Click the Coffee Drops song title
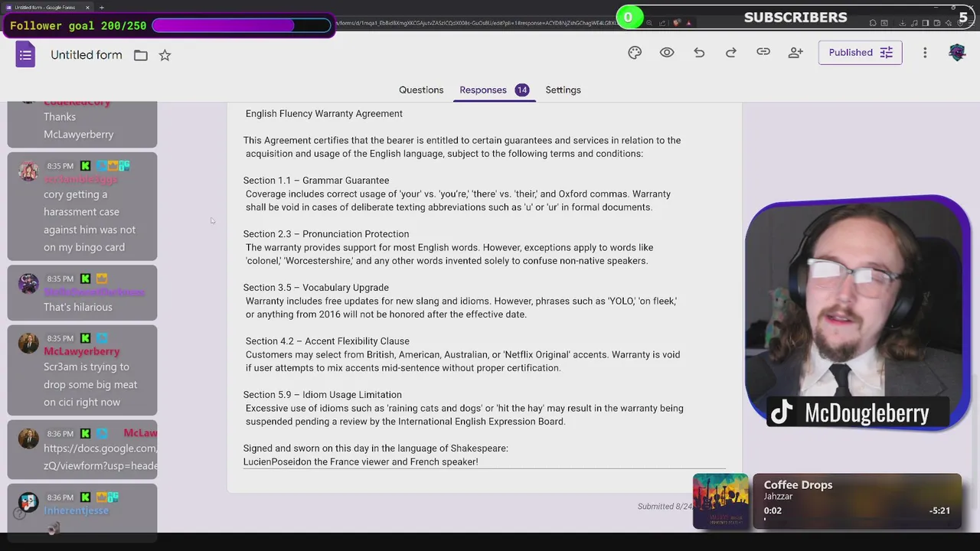The image size is (980, 551). pyautogui.click(x=798, y=484)
